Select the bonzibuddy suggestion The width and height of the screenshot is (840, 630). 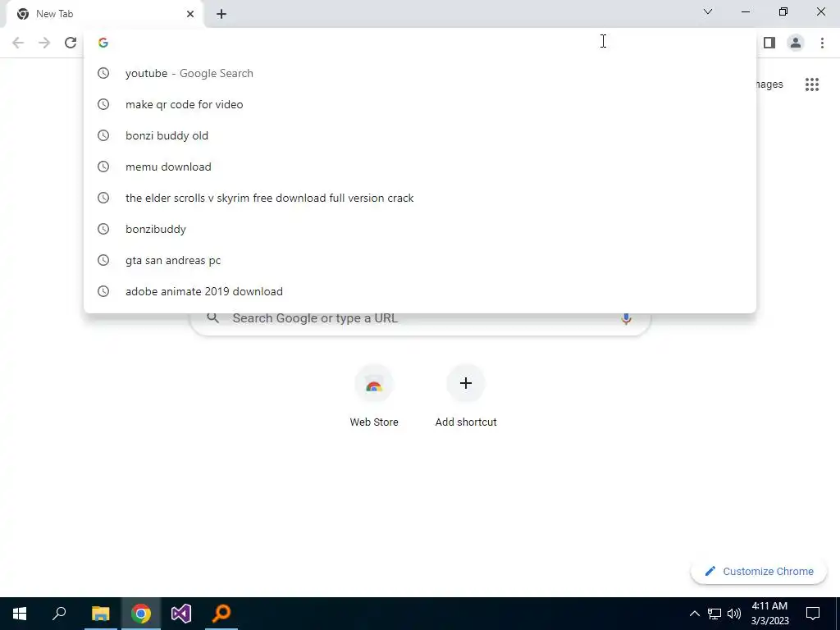pyautogui.click(x=420, y=229)
